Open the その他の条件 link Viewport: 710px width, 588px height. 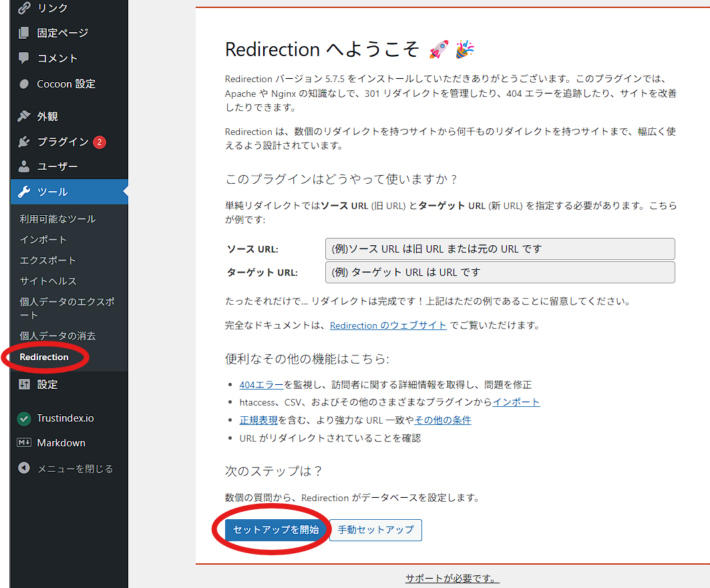coord(443,420)
